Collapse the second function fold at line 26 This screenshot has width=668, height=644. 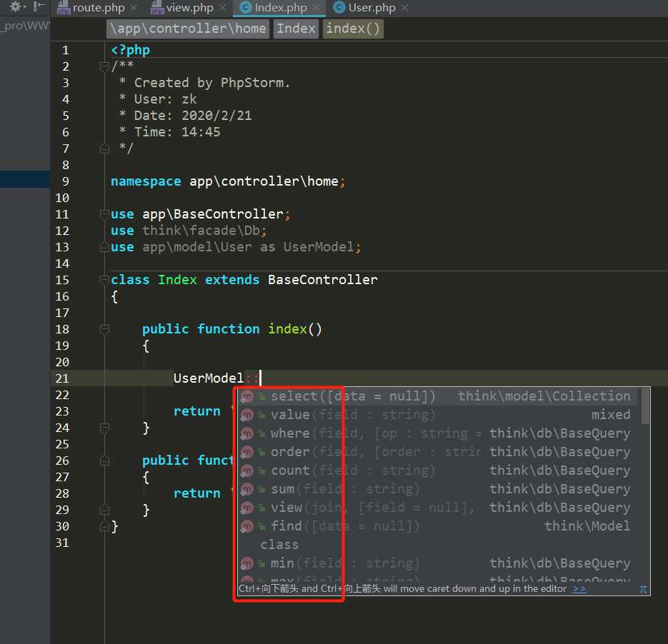click(104, 461)
